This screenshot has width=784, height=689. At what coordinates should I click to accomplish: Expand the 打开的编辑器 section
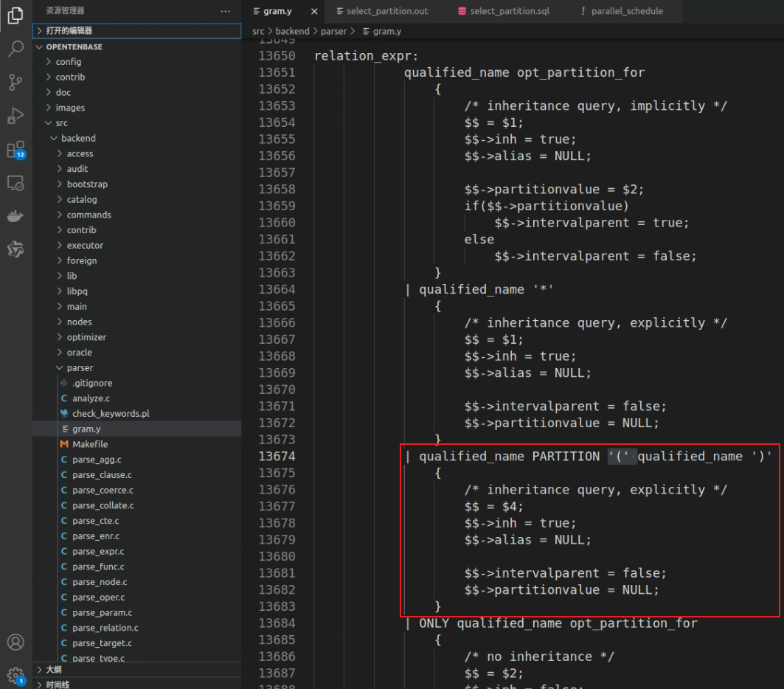point(137,30)
